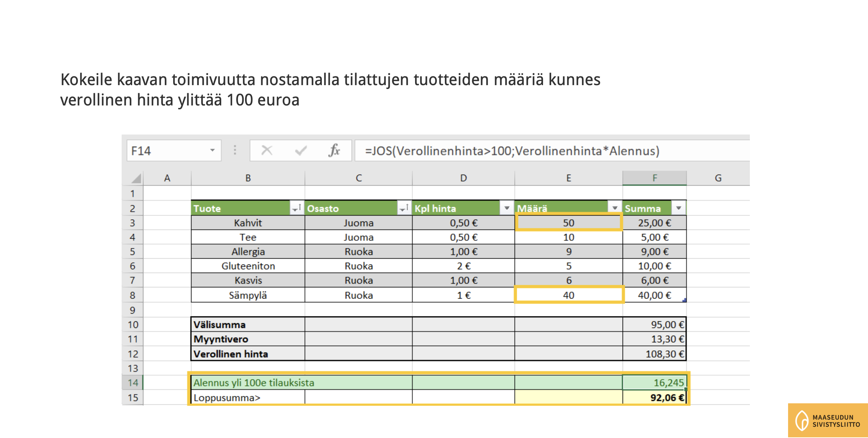Select the Summa cell 5,00 €

coord(655,237)
